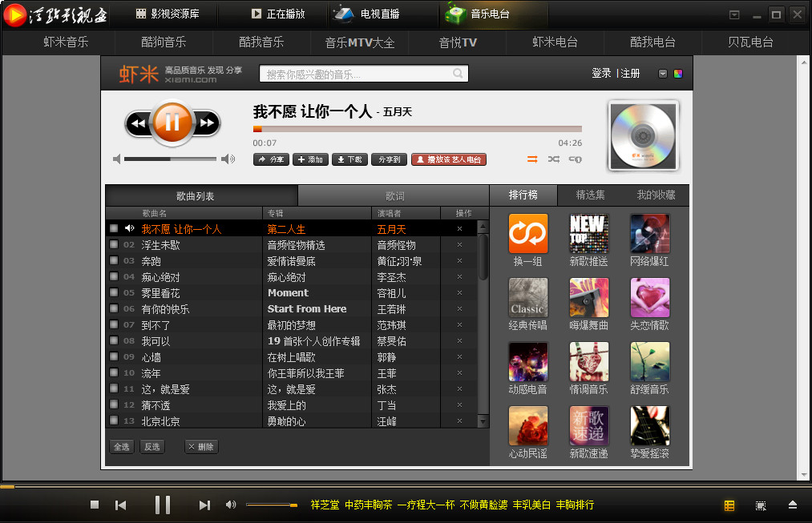
Task: Toggle orange playlist icon in bottom bar
Action: click(729, 505)
